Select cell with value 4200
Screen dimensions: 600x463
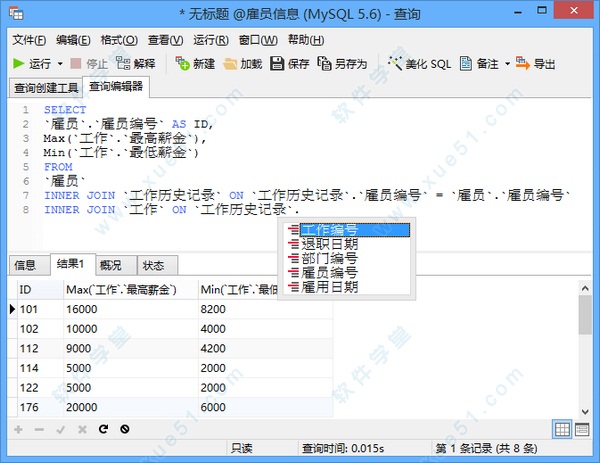point(265,349)
